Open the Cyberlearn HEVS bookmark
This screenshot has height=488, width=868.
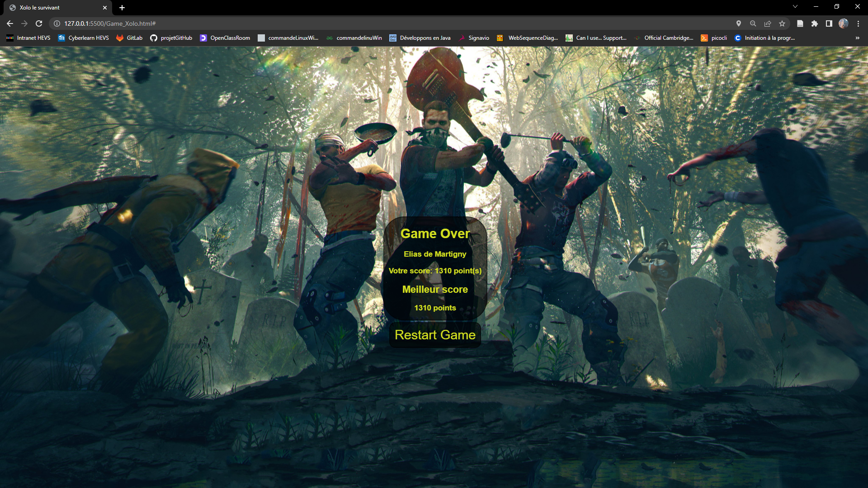pyautogui.click(x=84, y=38)
